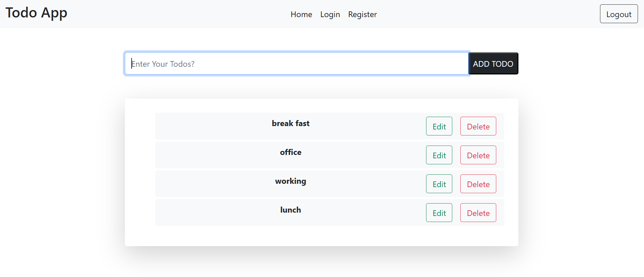Open the Login page link

330,14
